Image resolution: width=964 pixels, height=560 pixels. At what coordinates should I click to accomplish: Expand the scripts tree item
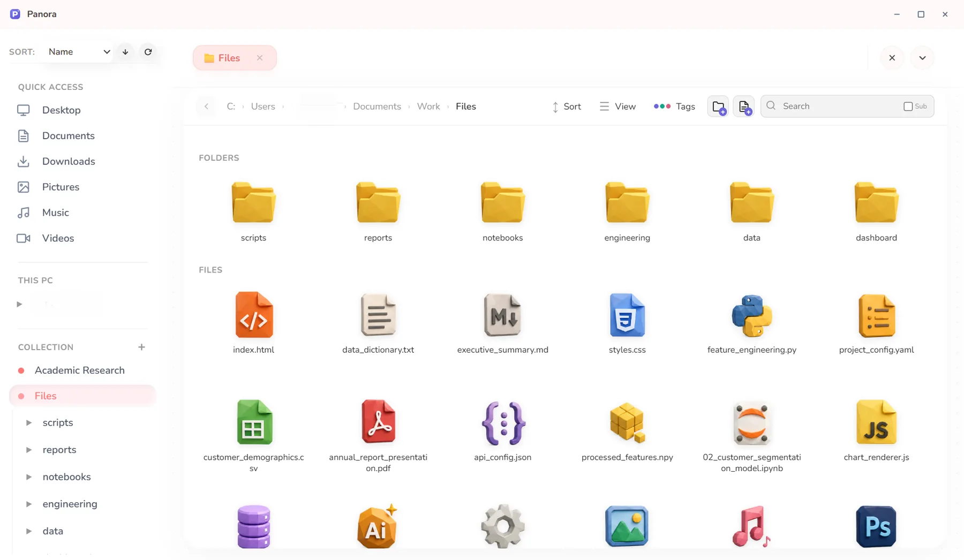pos(29,423)
